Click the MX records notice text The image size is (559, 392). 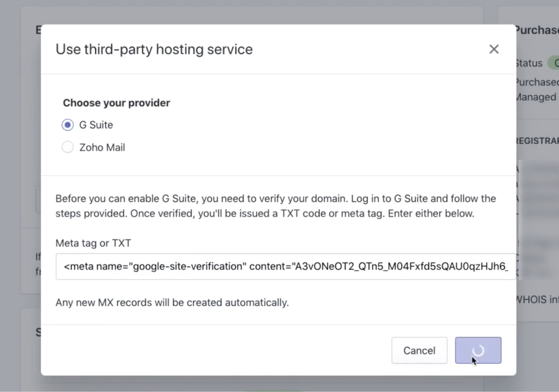pos(172,303)
